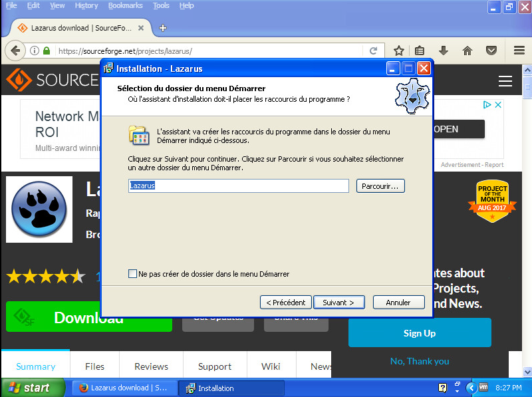Switch to Installation taskbar item
This screenshot has width=532, height=397.
(231, 388)
